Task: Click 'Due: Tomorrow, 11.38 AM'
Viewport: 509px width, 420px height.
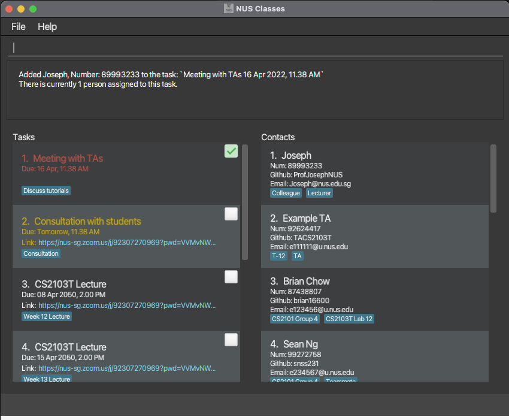Action: pos(60,232)
